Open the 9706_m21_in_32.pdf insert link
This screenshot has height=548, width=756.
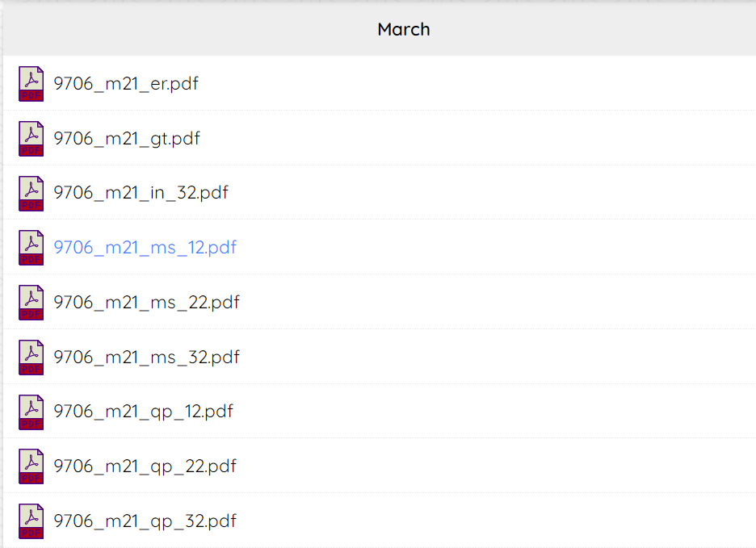click(x=141, y=193)
